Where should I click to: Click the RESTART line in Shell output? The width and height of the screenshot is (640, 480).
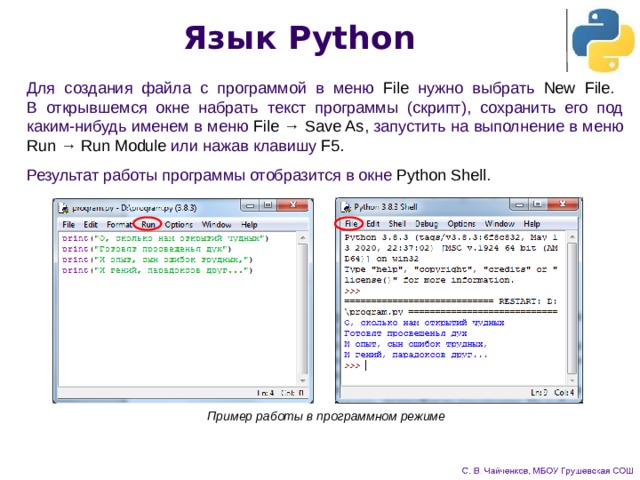[451, 307]
